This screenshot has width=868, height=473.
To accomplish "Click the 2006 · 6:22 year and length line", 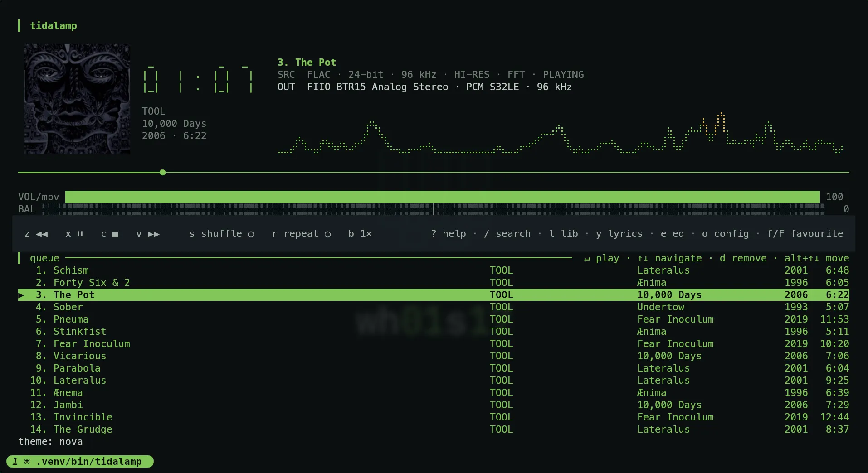I will point(174,136).
